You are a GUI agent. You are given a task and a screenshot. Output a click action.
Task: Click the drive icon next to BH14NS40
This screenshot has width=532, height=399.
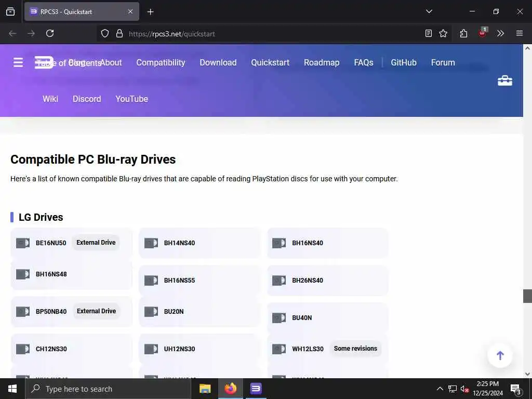[151, 243]
